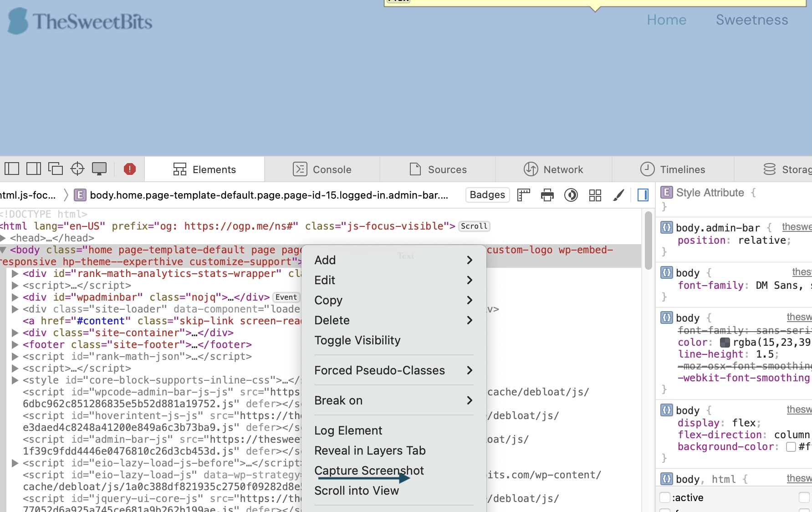Click the Event badge on wpadminbar
812x512 pixels.
[286, 297]
